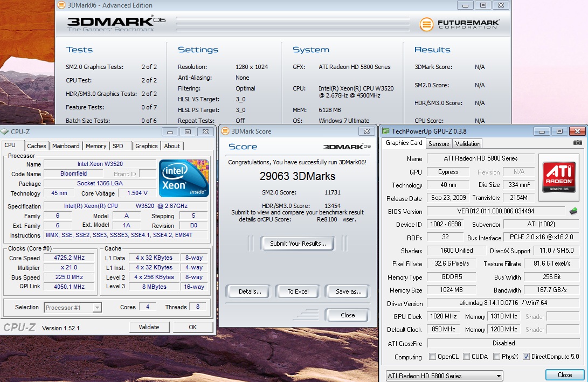
Task: Click the Level 3 cache 8 MBytes field
Action: [154, 287]
